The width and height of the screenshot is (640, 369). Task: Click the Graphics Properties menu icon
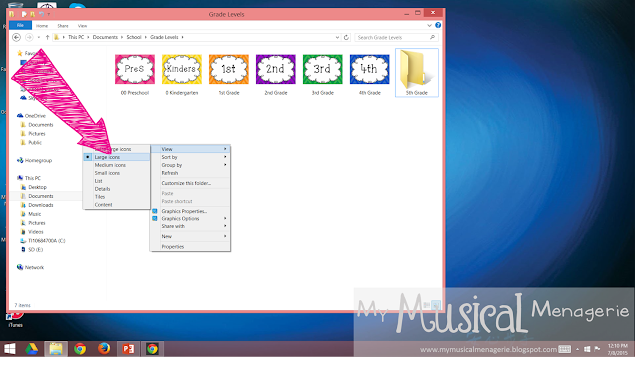pos(155,211)
